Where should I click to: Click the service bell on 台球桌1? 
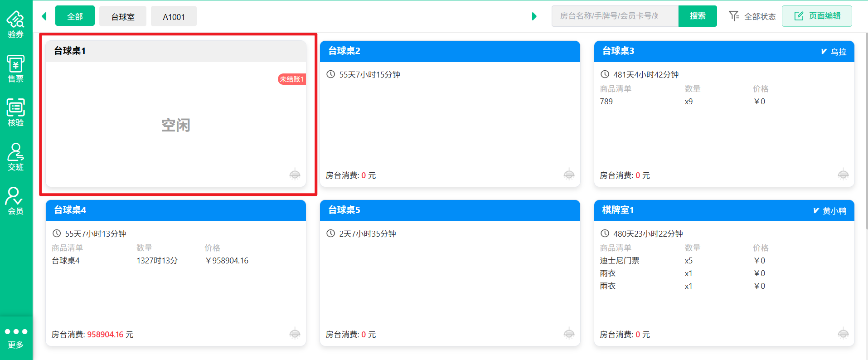pyautogui.click(x=295, y=175)
